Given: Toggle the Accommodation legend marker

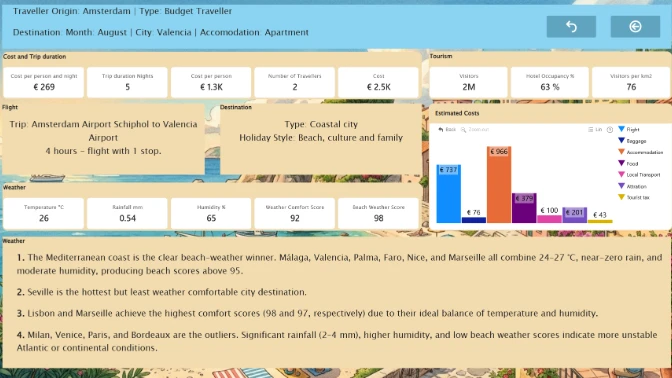Looking at the screenshot, I should click(x=621, y=152).
